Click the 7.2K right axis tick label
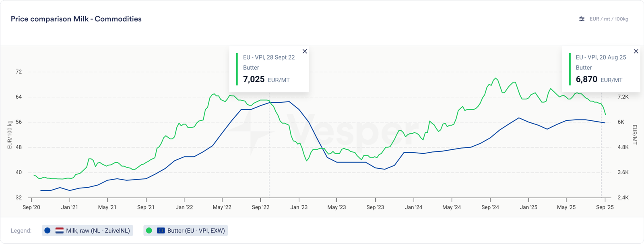 tap(623, 97)
